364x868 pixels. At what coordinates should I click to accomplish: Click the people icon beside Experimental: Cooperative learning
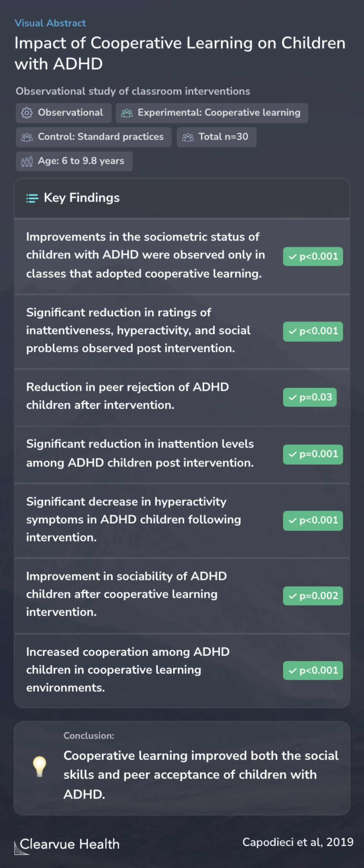[126, 113]
